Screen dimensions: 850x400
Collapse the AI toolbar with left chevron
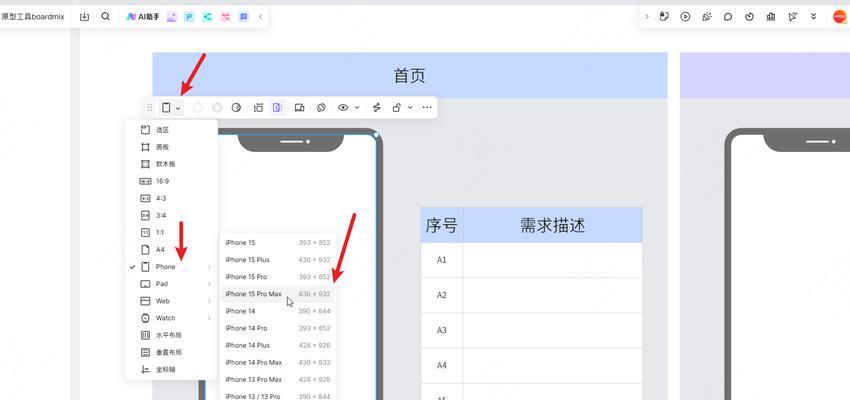point(261,17)
